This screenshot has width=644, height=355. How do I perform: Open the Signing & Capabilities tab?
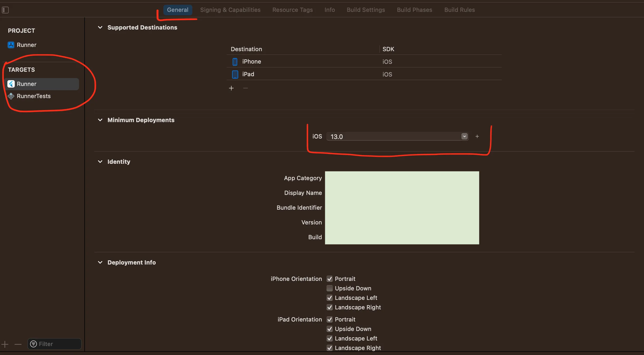[x=230, y=10]
